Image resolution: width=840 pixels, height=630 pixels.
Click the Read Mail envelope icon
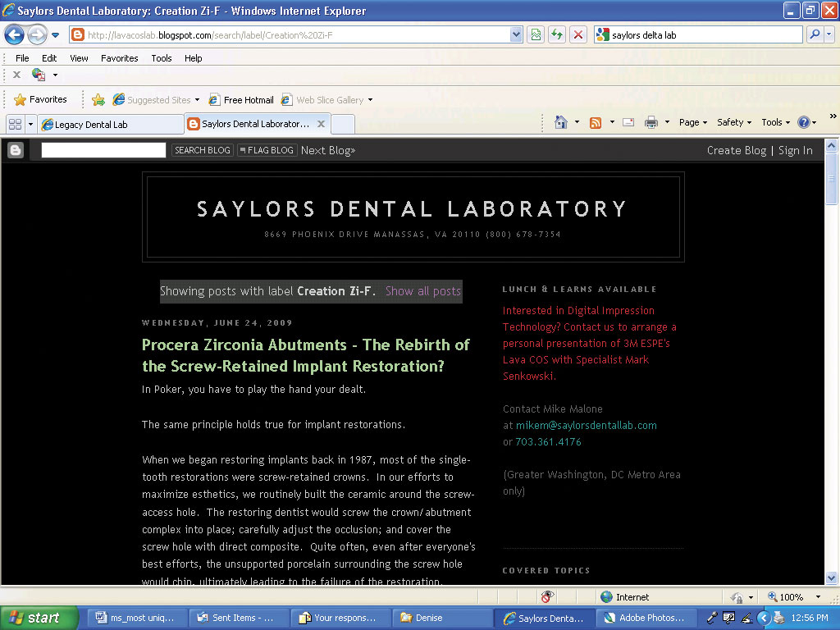tap(628, 122)
